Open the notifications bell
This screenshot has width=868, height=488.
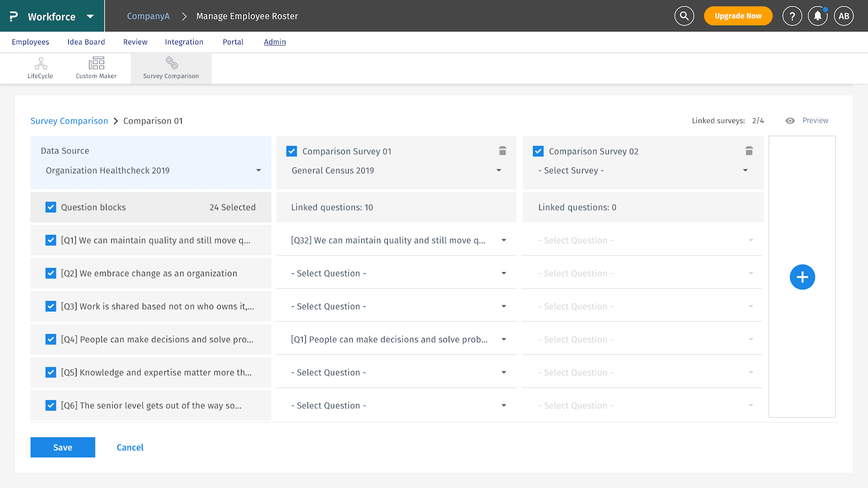pyautogui.click(x=818, y=16)
